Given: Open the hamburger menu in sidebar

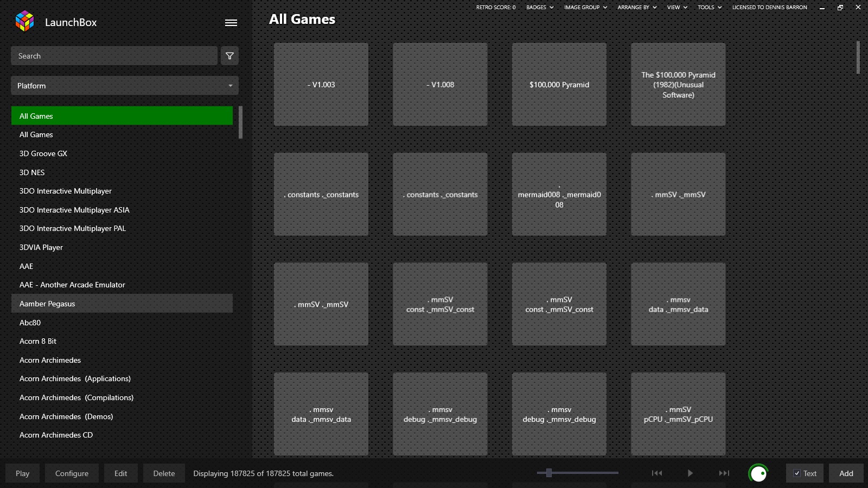Looking at the screenshot, I should pos(231,23).
